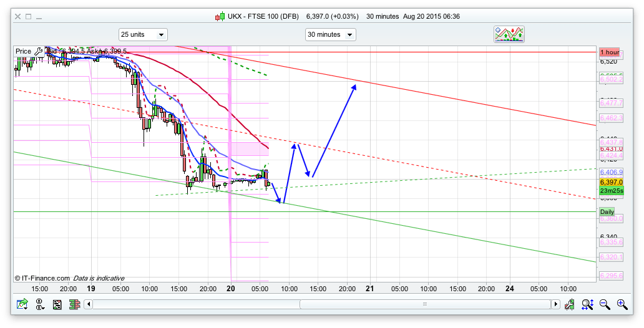The image size is (644, 328).
Task: Open indicators and drawing tools button
Action: click(509, 34)
